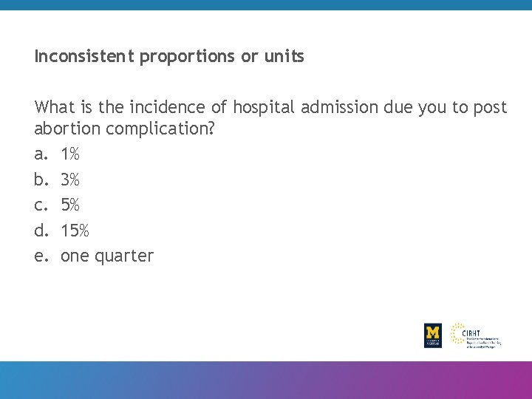Image resolution: width=532 pixels, height=399 pixels.
Task: Click the CIRHT dotted circle emblem
Action: pyautogui.click(x=457, y=334)
